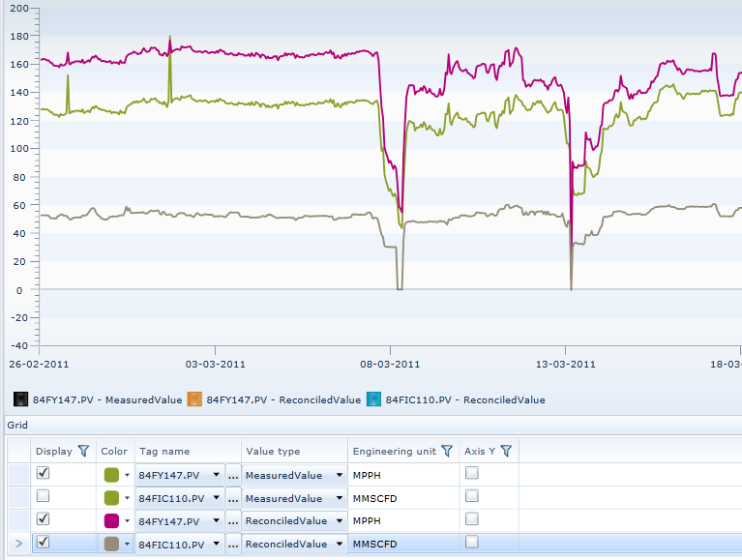
Task: Click the Tag name column header
Action: click(x=164, y=451)
